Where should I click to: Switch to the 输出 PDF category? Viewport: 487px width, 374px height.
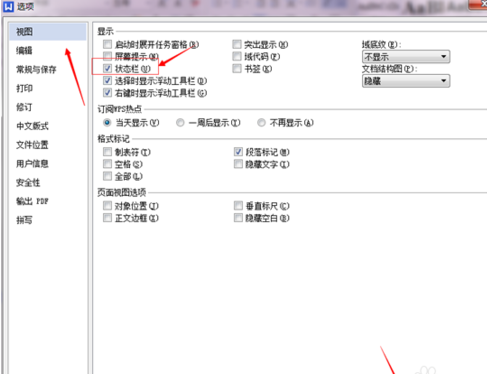pos(32,201)
